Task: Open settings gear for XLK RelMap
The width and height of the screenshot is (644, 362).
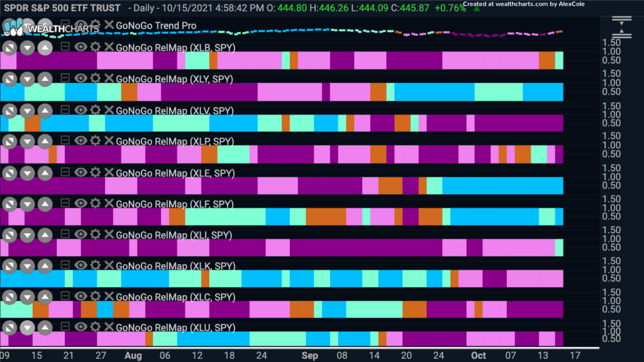Action: click(96, 266)
